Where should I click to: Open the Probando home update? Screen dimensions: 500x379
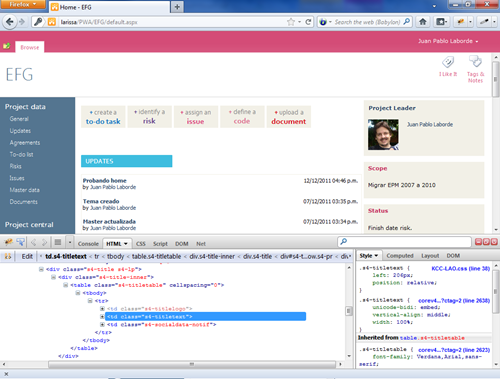105,181
